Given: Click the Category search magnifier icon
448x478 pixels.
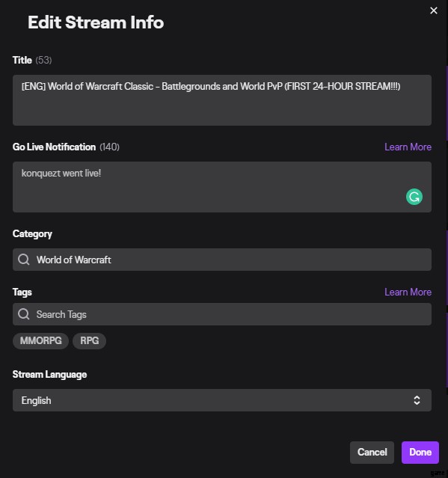Looking at the screenshot, I should pyautogui.click(x=24, y=260).
